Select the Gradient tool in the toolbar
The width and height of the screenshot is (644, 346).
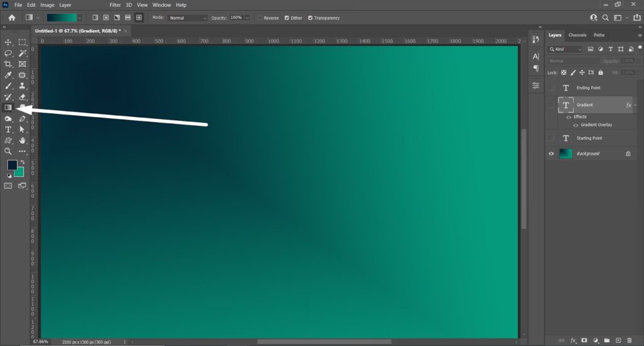tap(9, 108)
